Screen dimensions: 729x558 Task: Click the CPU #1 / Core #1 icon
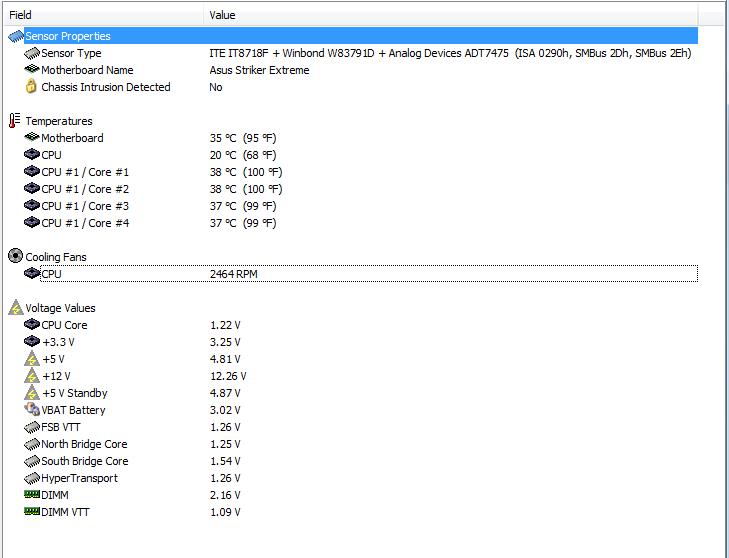click(32, 172)
